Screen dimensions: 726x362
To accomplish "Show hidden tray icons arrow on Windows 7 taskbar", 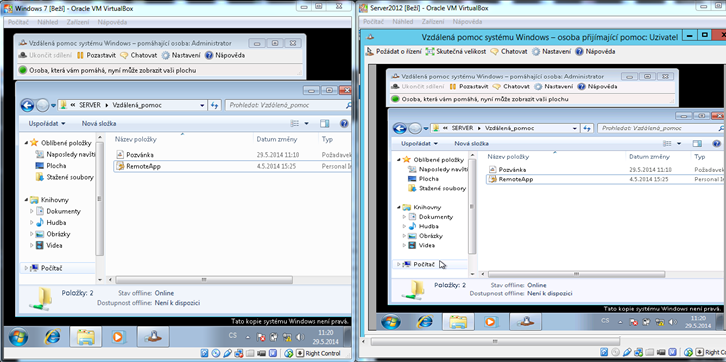I will tap(247, 337).
